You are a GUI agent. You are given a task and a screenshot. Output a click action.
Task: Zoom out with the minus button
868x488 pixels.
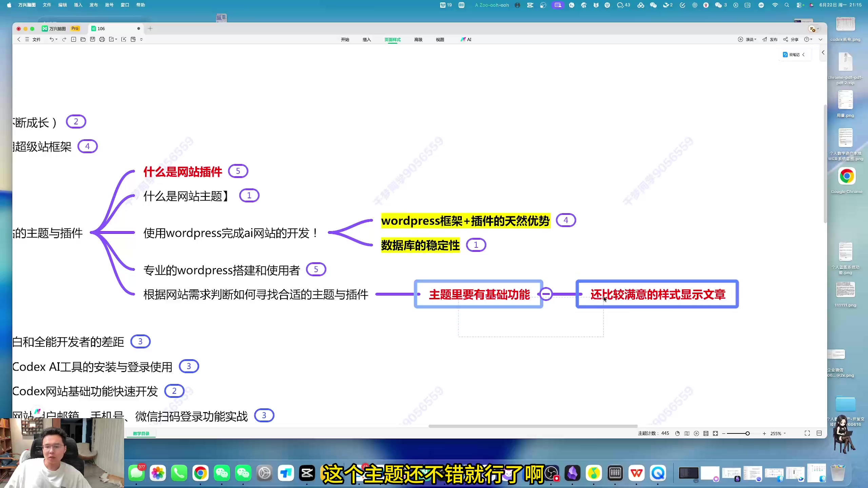click(x=724, y=433)
